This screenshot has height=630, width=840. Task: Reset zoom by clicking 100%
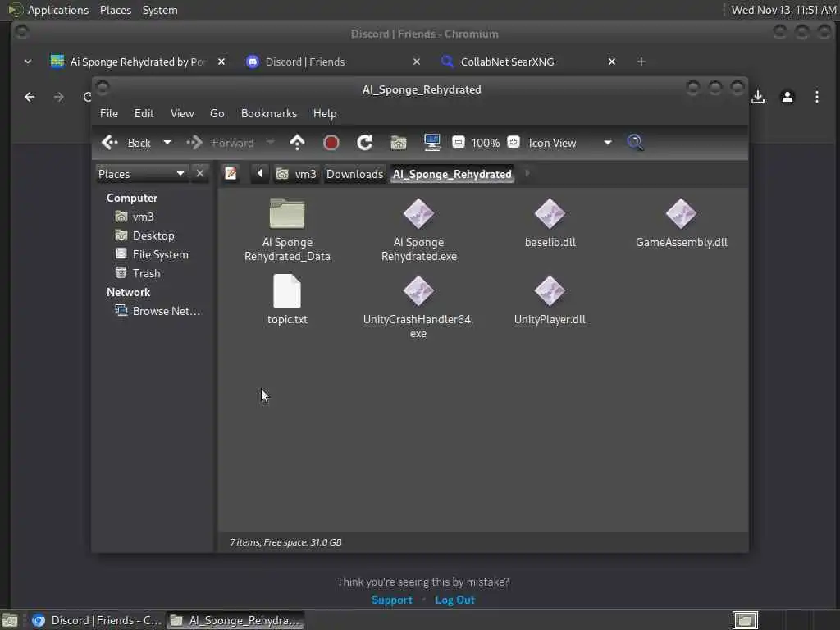(x=486, y=143)
